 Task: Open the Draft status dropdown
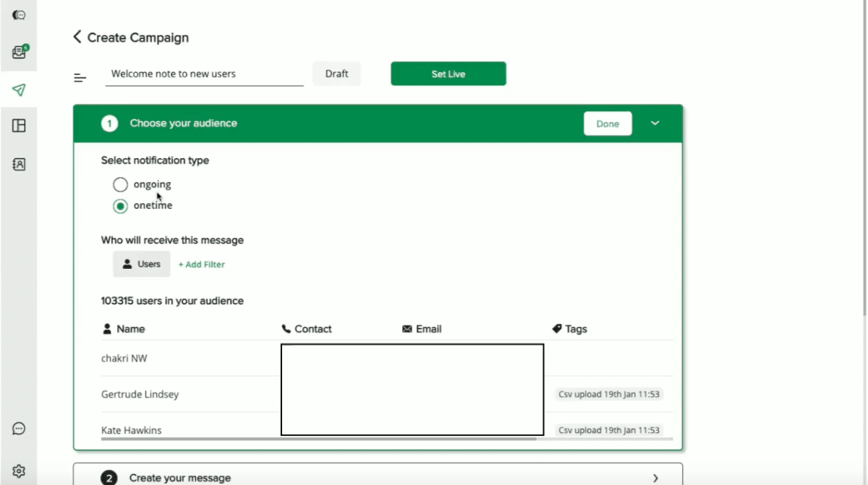[x=336, y=74]
